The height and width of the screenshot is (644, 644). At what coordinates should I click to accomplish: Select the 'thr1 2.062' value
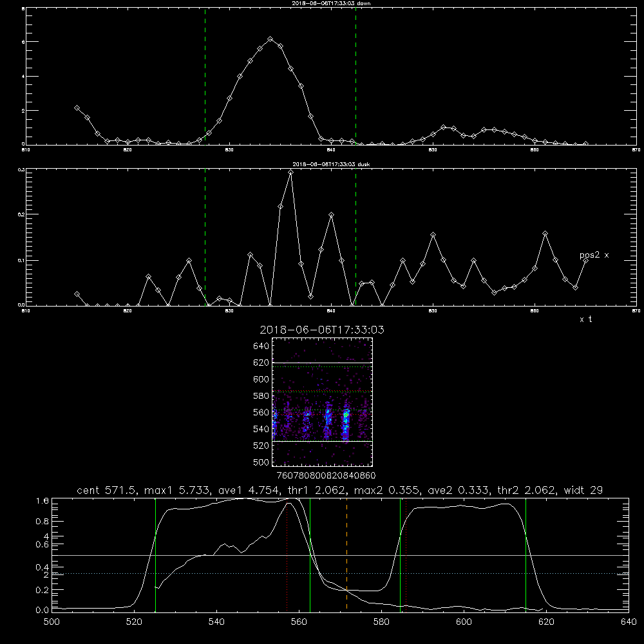[315, 490]
